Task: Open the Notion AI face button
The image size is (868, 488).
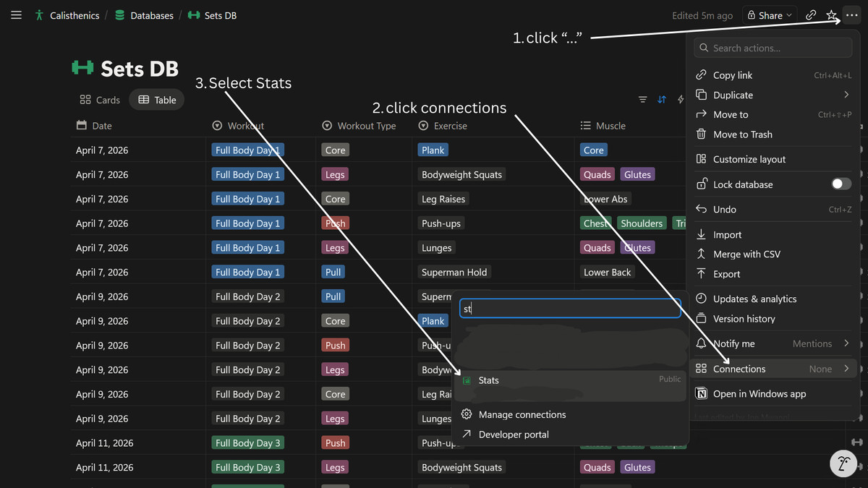Action: pos(843,463)
